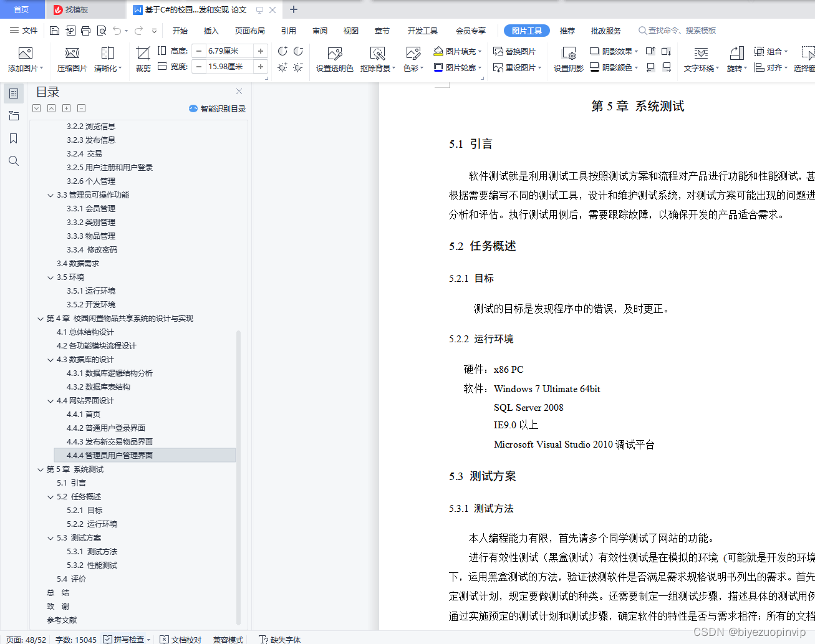815x644 pixels.
Task: Click 替换图片 to replace the picture
Action: (x=514, y=51)
